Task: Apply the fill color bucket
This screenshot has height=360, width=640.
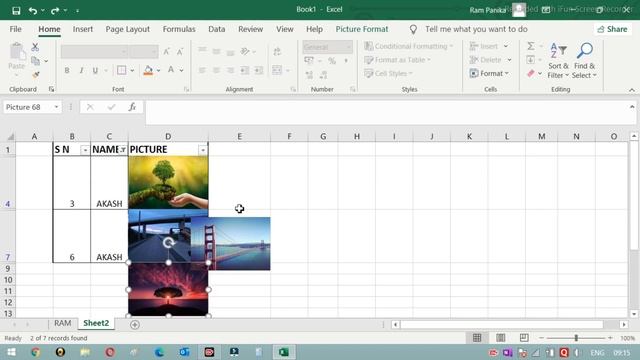Action: point(148,70)
